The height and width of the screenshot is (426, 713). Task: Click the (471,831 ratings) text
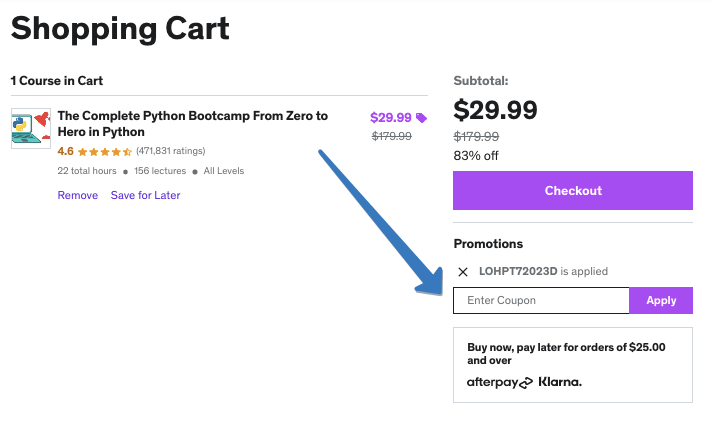[x=170, y=152]
